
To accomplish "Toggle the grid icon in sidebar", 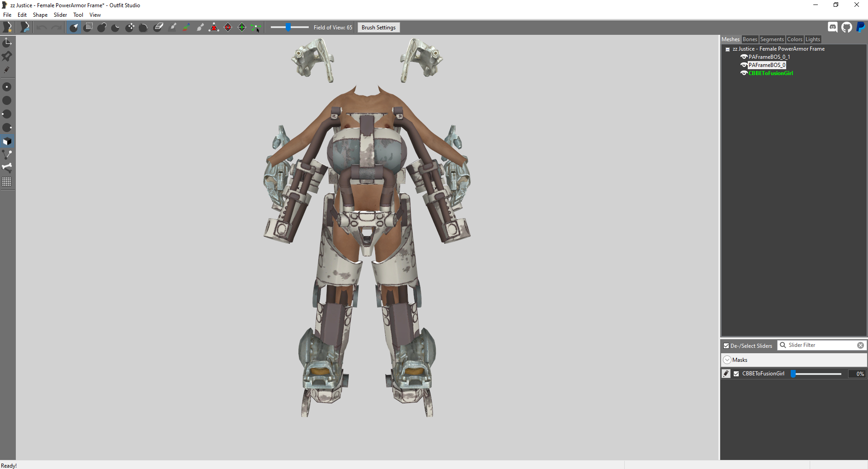I will pyautogui.click(x=7, y=182).
